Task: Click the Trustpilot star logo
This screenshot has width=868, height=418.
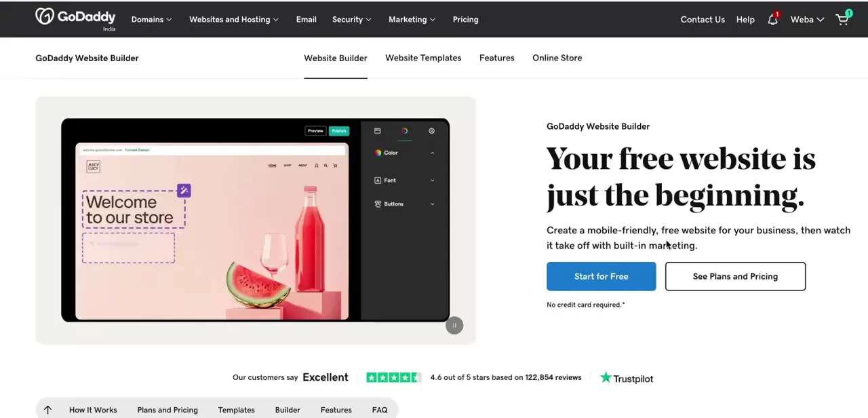Action: click(x=606, y=377)
